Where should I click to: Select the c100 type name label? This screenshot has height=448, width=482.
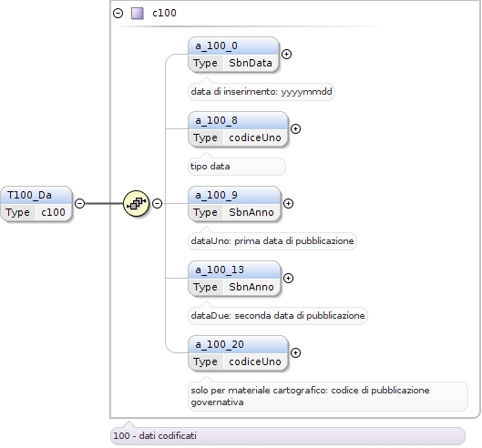pos(164,13)
